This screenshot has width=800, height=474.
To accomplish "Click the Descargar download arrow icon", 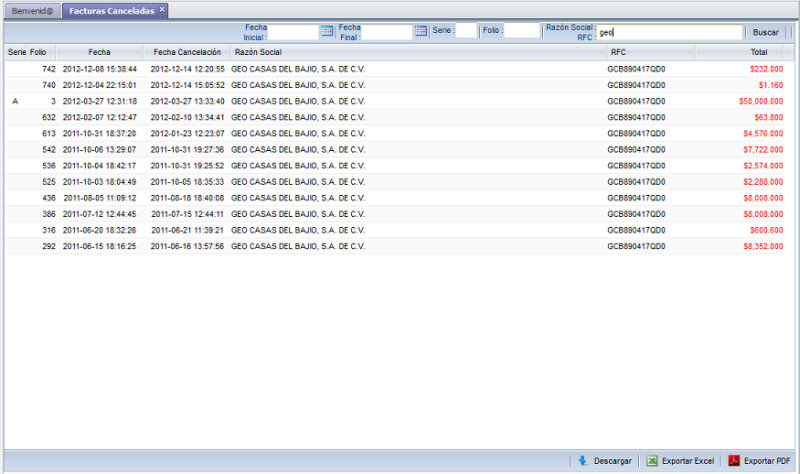I will 583,461.
